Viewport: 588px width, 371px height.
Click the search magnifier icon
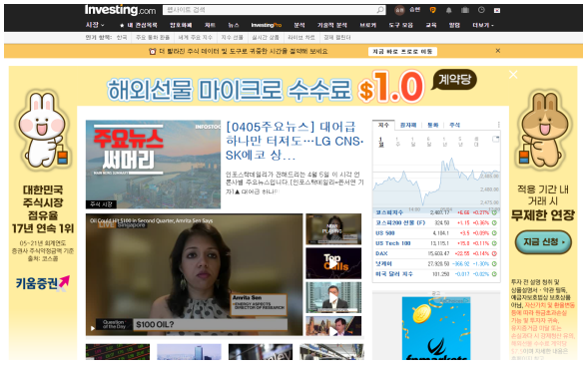(380, 10)
